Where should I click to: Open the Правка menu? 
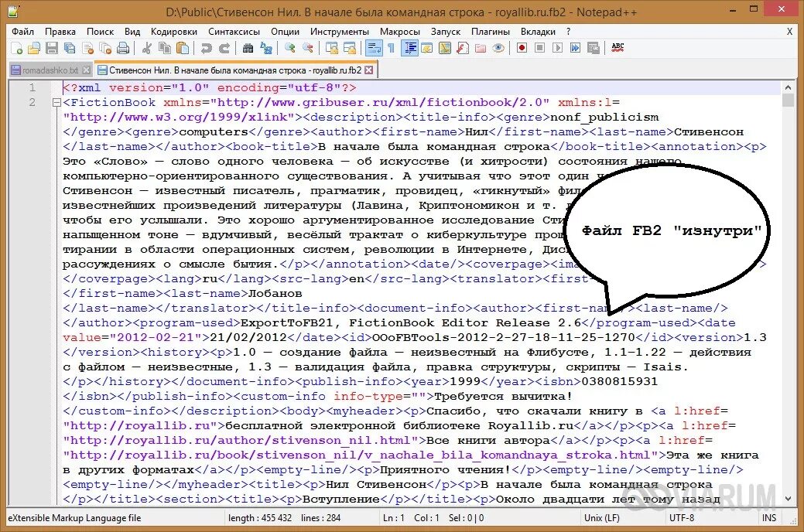pyautogui.click(x=60, y=31)
